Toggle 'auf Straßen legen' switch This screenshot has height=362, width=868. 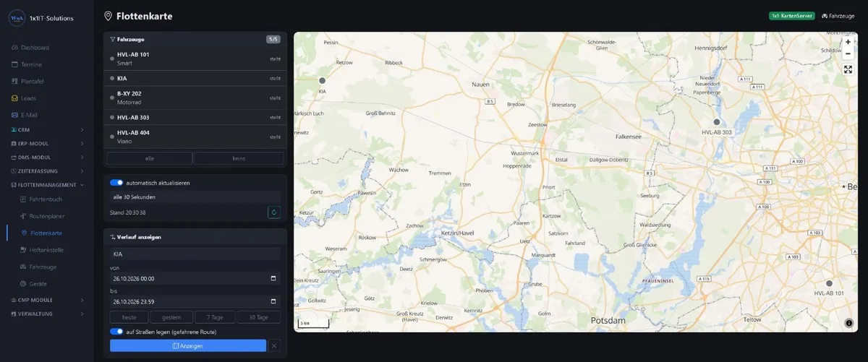coord(116,332)
